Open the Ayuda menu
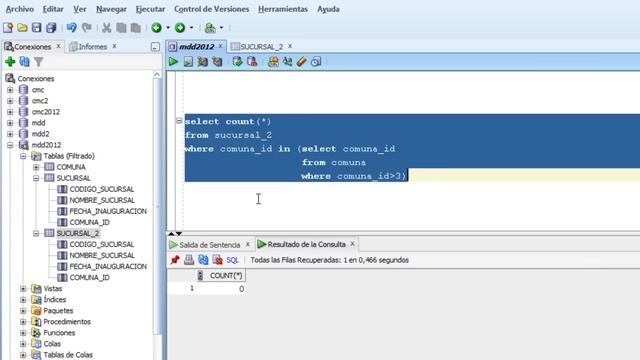640x360 pixels. [x=328, y=9]
